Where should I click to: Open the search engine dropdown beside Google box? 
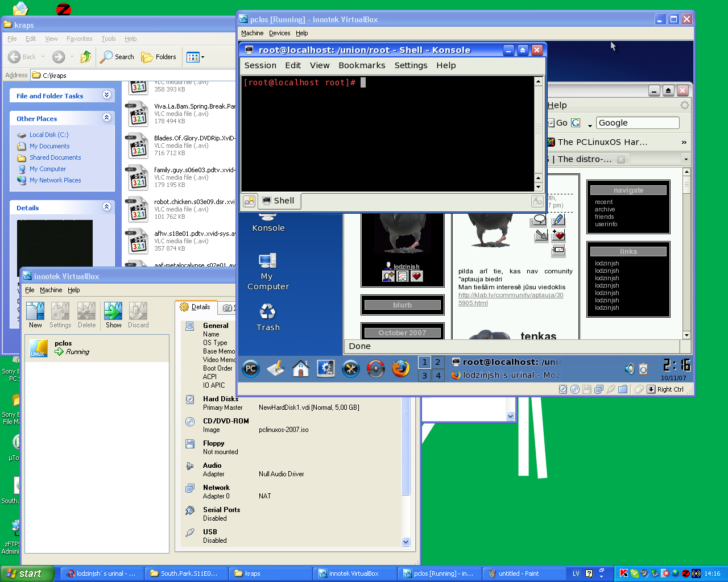pyautogui.click(x=590, y=124)
